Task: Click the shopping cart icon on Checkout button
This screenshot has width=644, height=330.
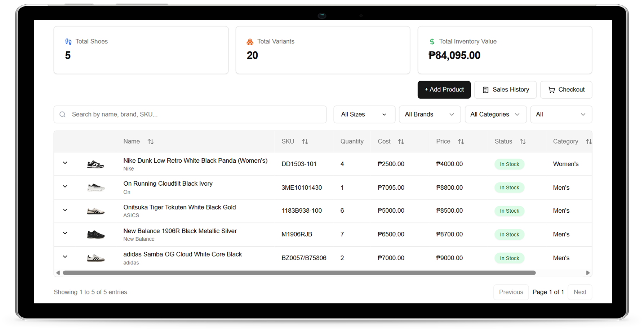Action: 551,90
